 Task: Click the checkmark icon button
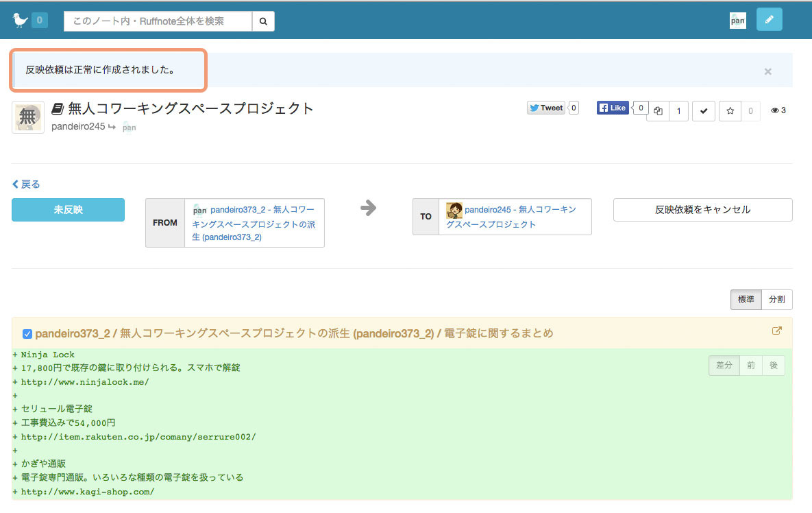pyautogui.click(x=704, y=111)
